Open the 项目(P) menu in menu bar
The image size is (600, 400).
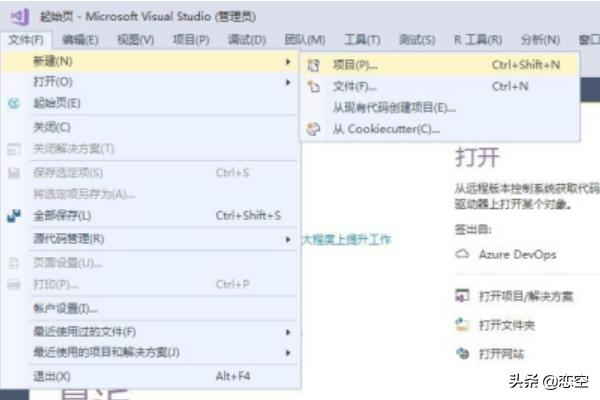[x=191, y=39]
